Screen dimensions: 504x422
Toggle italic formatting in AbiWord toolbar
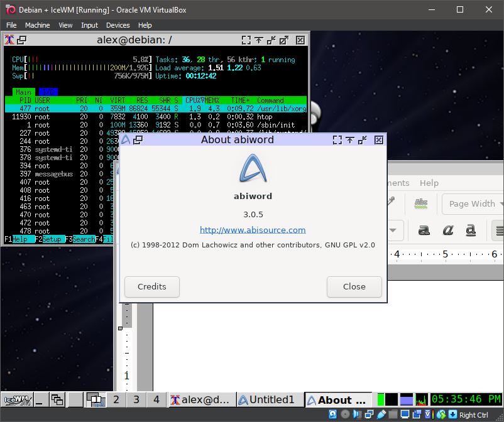pyautogui.click(x=448, y=230)
